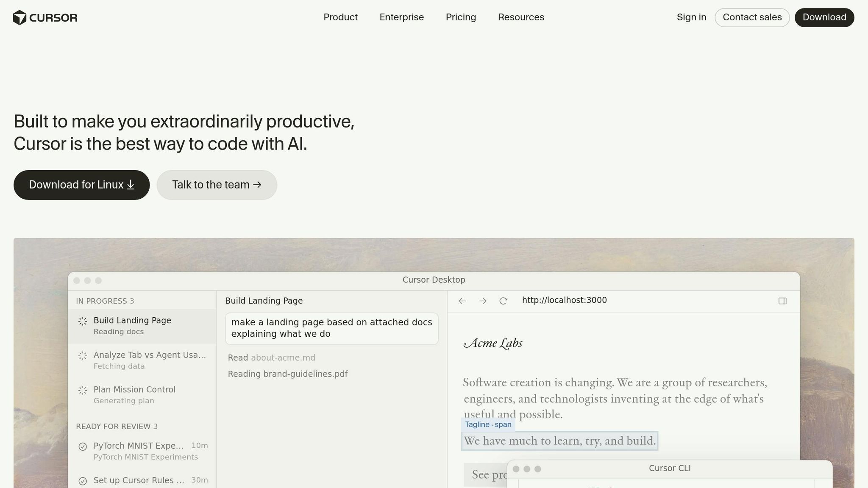
Task: Select the Analyze Tab vs Agent Usage task
Action: [149, 360]
